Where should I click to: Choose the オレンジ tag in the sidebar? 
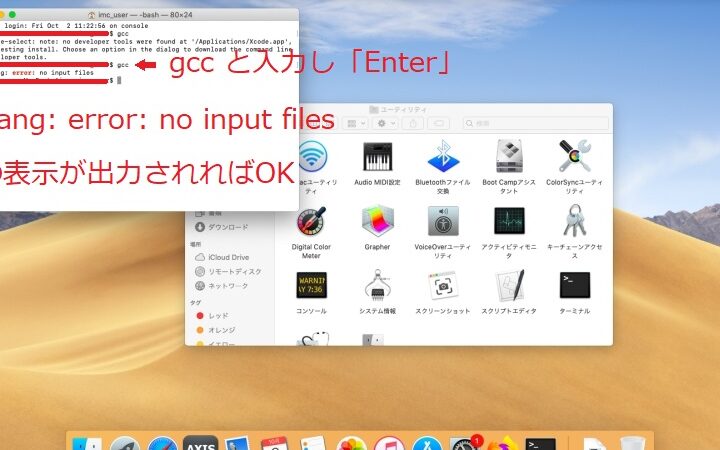point(216,330)
